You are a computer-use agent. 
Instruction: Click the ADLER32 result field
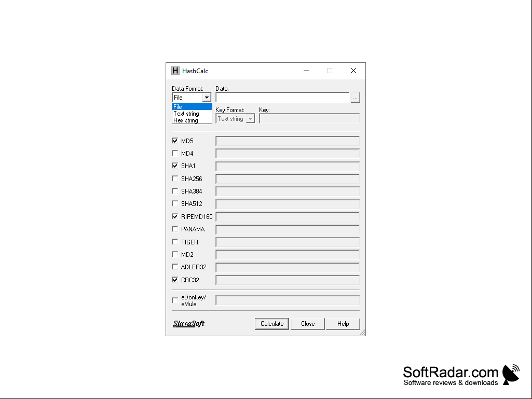[288, 268]
